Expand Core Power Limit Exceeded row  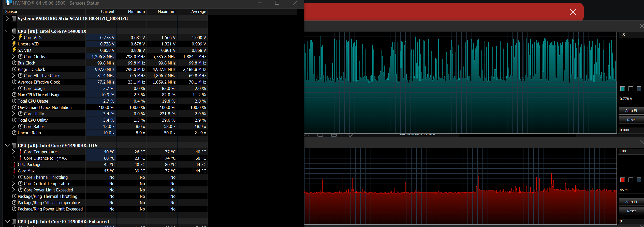point(14,190)
